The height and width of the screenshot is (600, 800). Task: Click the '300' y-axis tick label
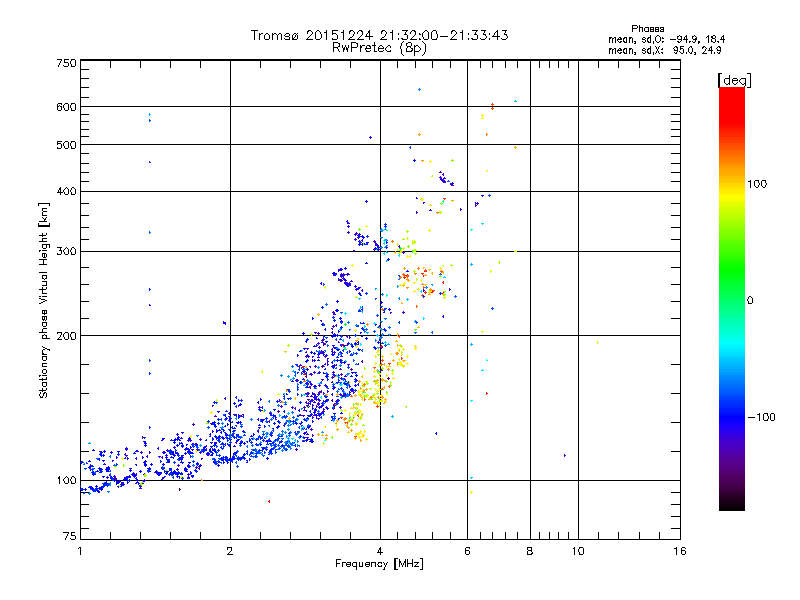click(x=66, y=251)
